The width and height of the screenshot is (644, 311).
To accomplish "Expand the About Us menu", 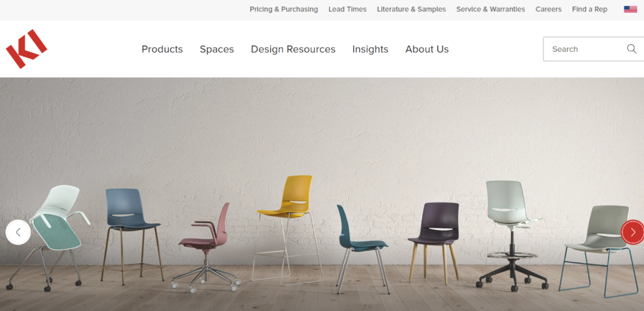I will 427,49.
